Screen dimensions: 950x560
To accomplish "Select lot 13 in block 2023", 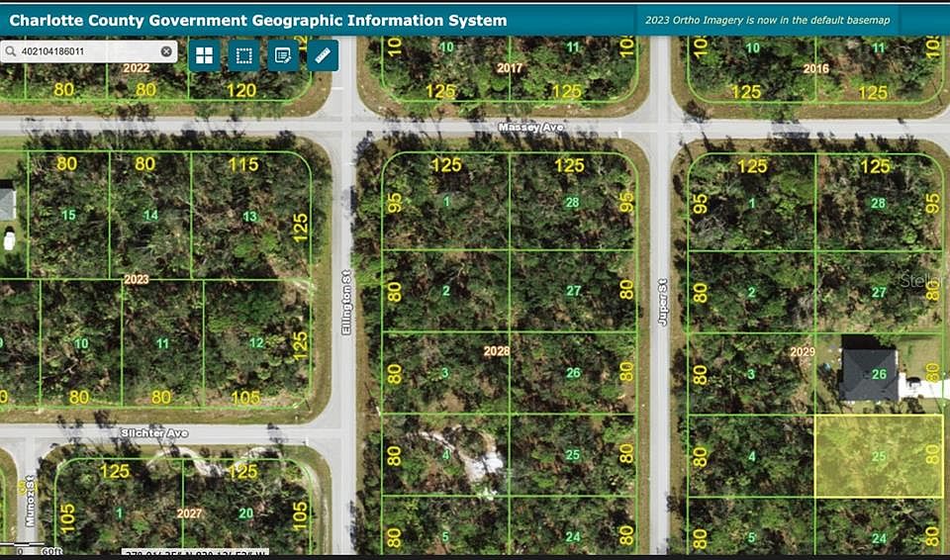I will click(x=250, y=216).
